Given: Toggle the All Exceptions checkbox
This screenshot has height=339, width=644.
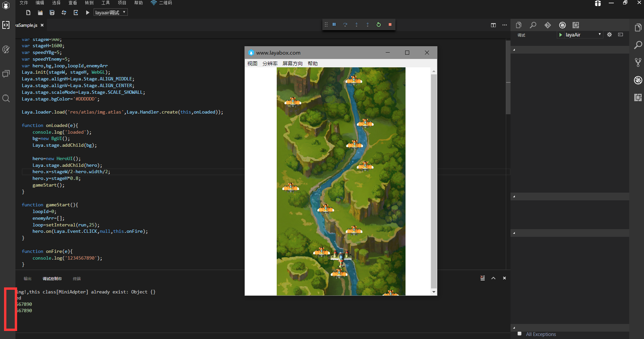Looking at the screenshot, I should [520, 334].
